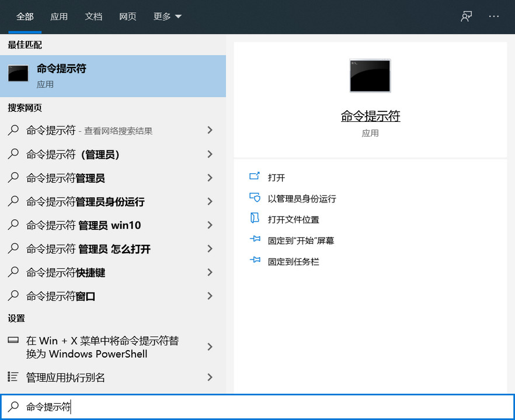Switch to the 文档 tab
The image size is (515, 420).
tap(93, 16)
